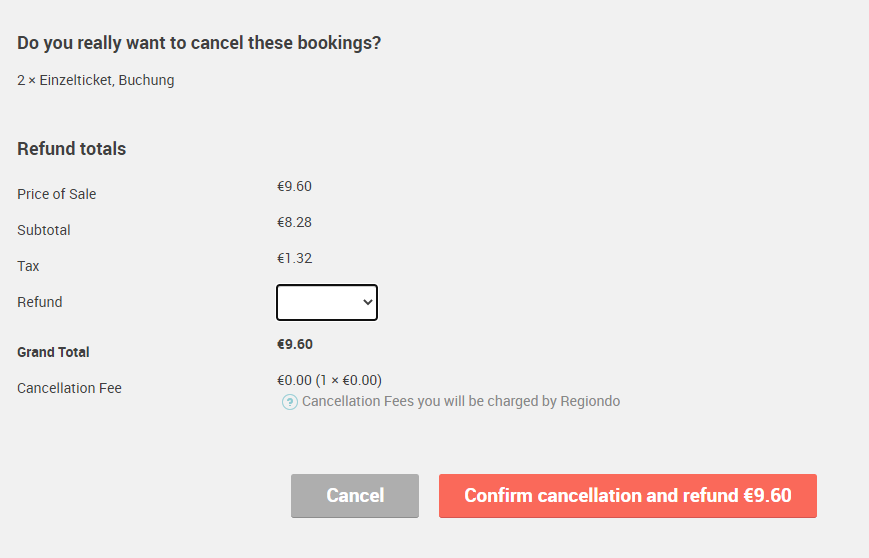This screenshot has height=558, width=869.
Task: Click the bold Grand Total amount €9.60
Action: pyautogui.click(x=295, y=344)
